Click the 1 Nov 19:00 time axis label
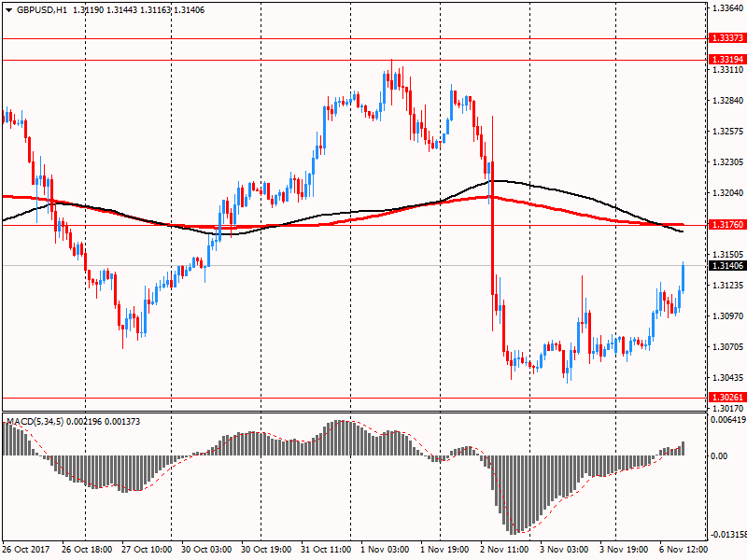The width and height of the screenshot is (747, 560). (x=444, y=550)
